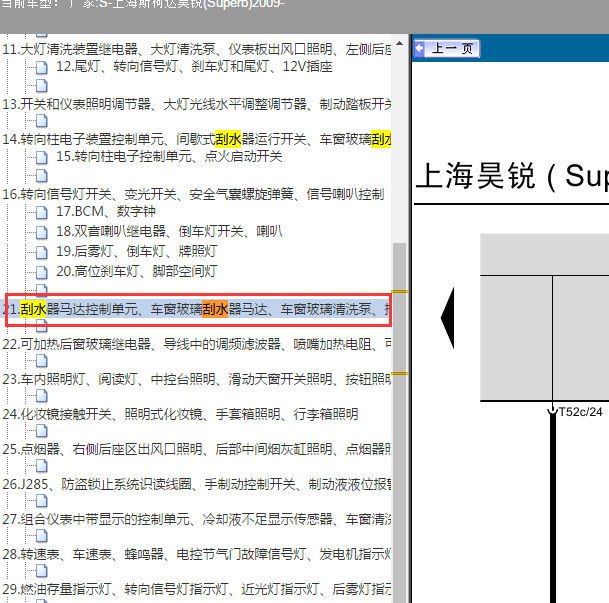Viewport: 609px width, 603px height.
Task: Open item 17.BCM、数字钟
Action: point(106,212)
